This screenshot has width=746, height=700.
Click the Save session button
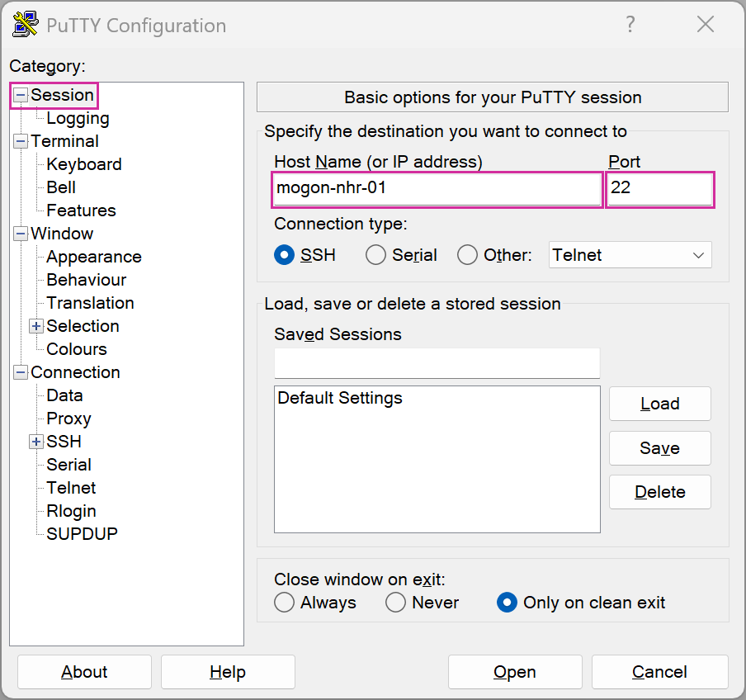(x=659, y=448)
